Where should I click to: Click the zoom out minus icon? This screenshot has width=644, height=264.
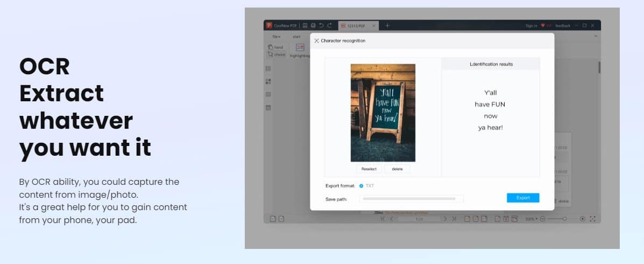tap(543, 219)
